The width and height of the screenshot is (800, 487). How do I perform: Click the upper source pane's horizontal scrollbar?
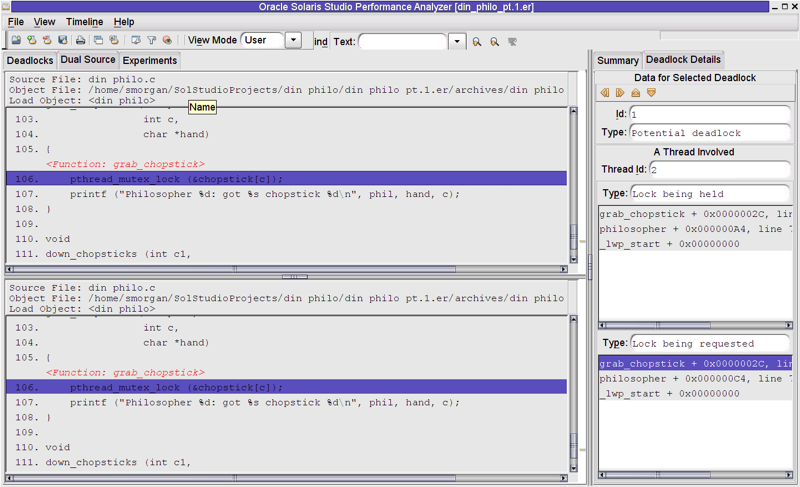coord(287,269)
